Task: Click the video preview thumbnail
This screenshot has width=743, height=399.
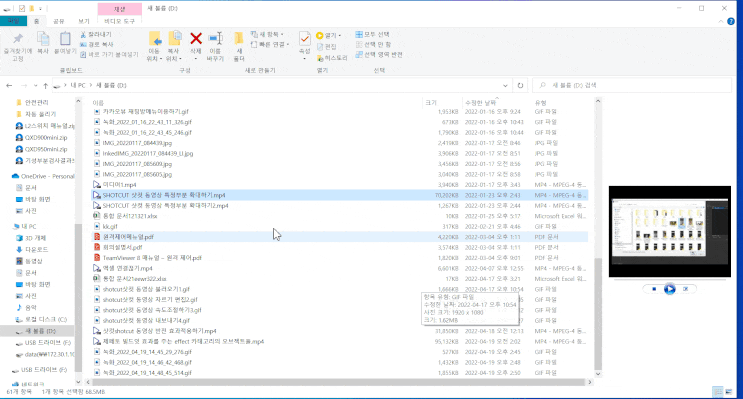Action: click(x=670, y=231)
